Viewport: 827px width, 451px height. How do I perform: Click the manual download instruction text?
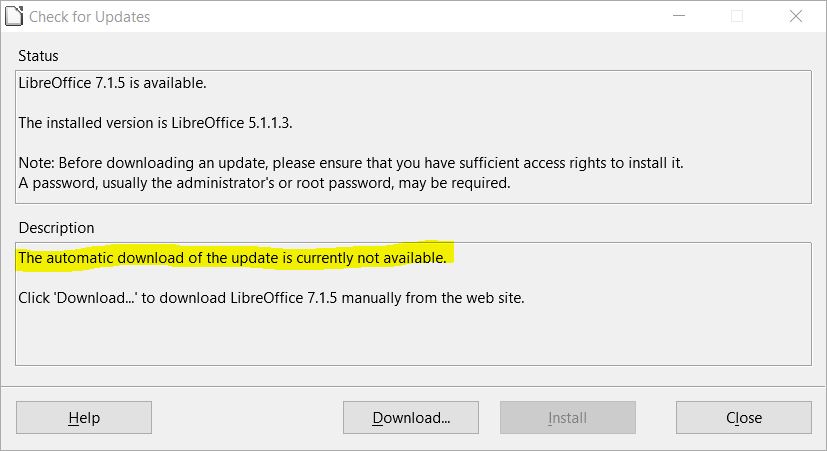271,298
